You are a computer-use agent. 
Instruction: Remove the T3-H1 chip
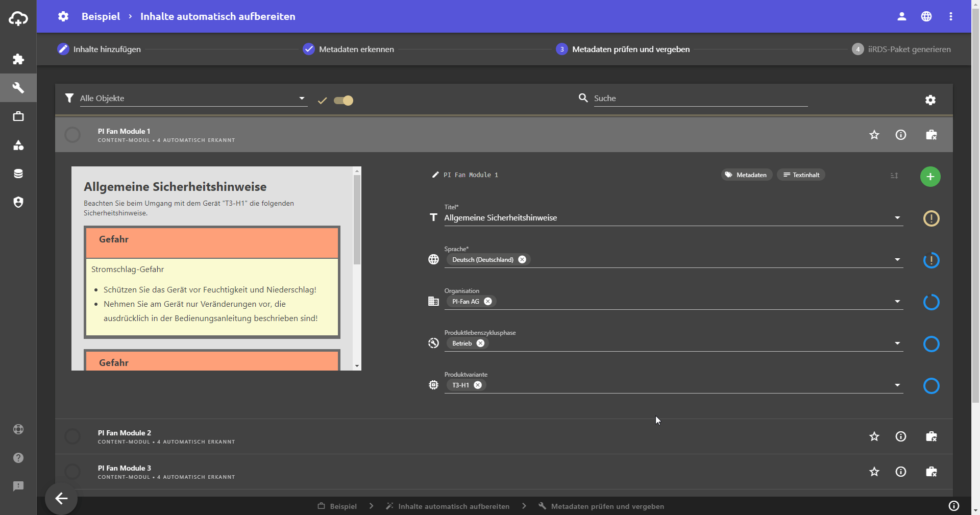[478, 385]
